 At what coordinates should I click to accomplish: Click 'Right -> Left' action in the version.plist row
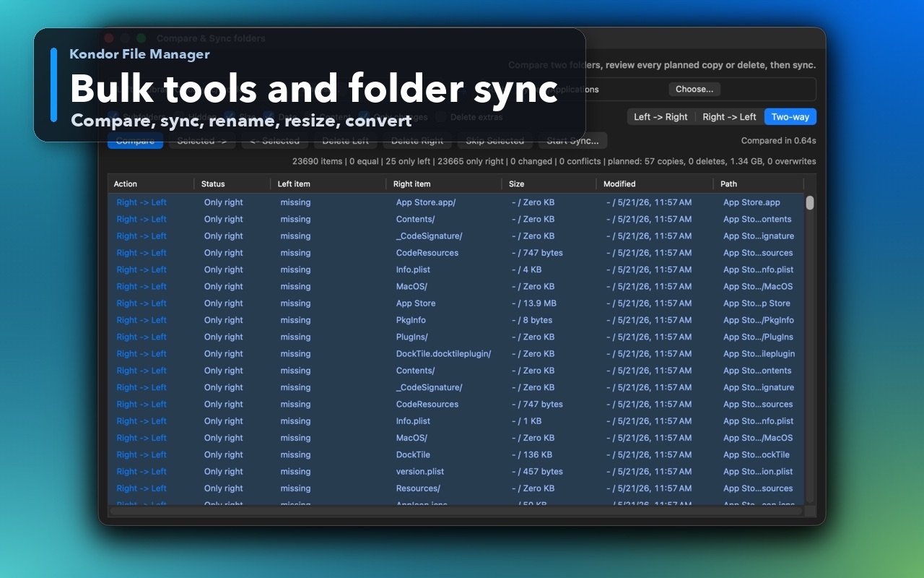coord(141,471)
